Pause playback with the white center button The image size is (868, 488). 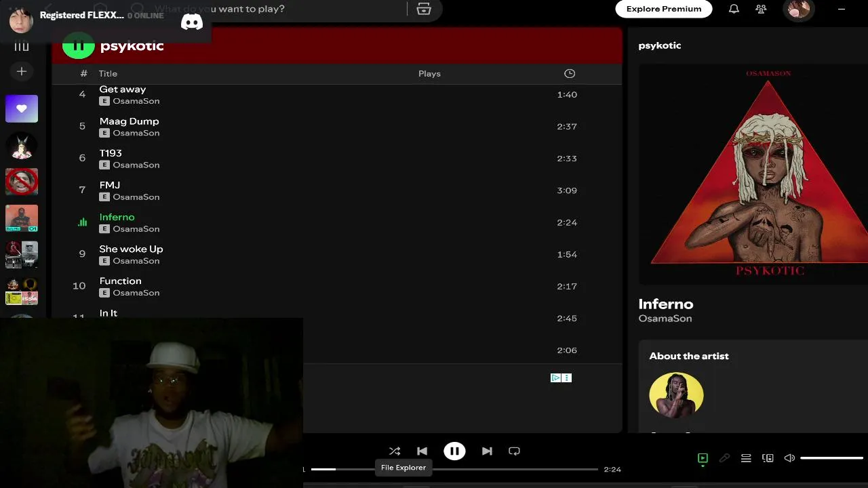click(454, 451)
